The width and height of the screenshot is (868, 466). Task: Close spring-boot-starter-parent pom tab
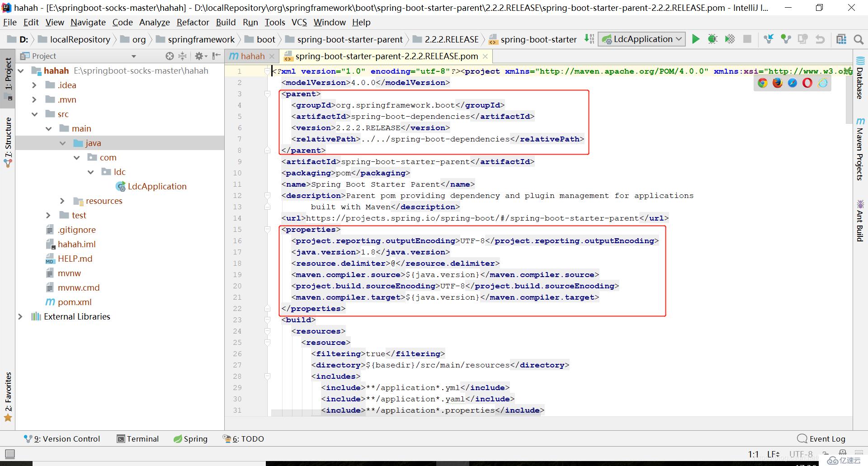pos(485,56)
